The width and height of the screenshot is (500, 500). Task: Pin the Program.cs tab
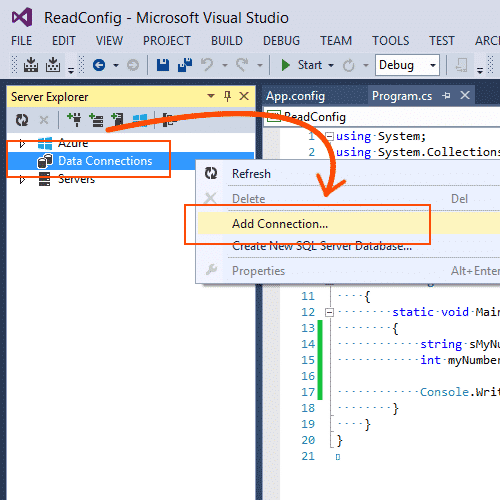pyautogui.click(x=446, y=96)
